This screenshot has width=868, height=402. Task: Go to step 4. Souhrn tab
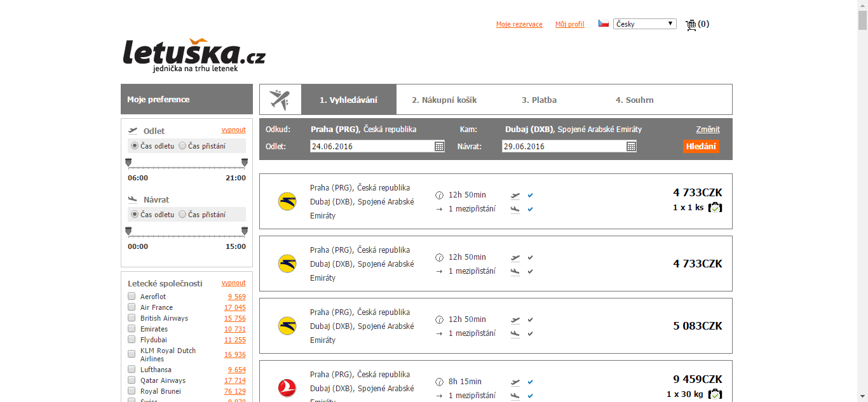point(635,100)
